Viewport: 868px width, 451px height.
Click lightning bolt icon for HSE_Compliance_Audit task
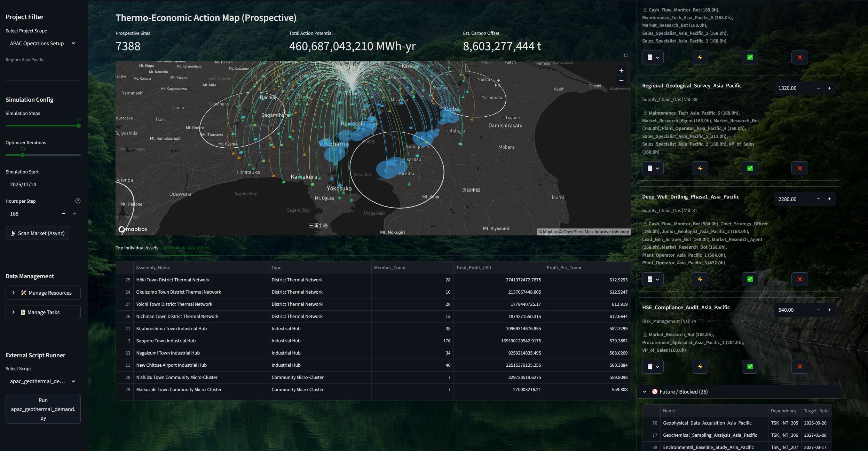(x=700, y=367)
